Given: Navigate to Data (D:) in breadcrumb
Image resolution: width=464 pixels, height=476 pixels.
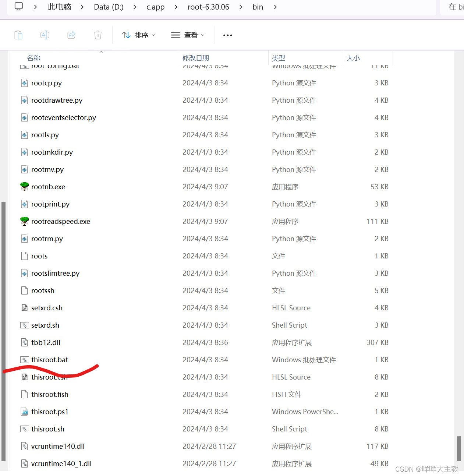Looking at the screenshot, I should [x=109, y=7].
